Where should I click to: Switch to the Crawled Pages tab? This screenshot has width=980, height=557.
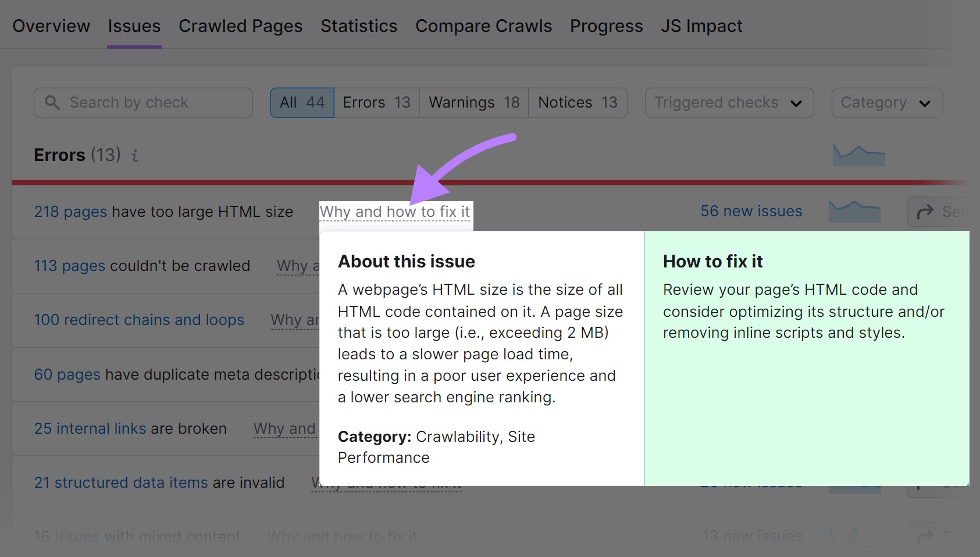(x=240, y=26)
